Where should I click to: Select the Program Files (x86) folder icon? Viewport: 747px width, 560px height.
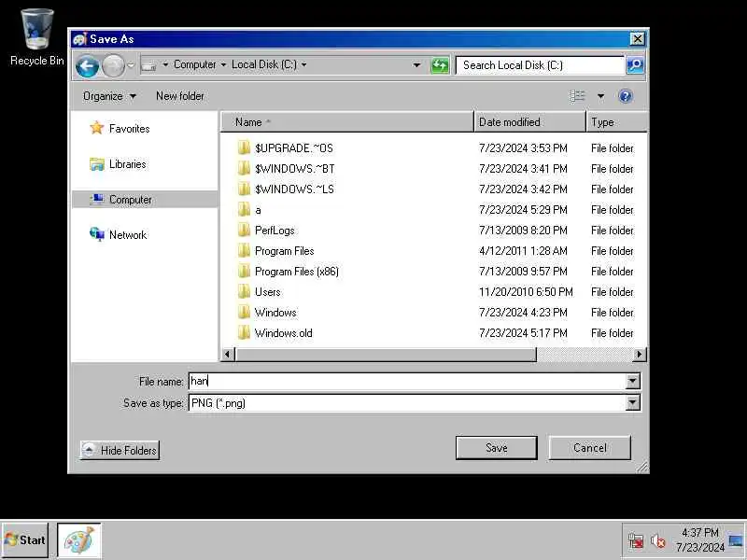pyautogui.click(x=244, y=272)
